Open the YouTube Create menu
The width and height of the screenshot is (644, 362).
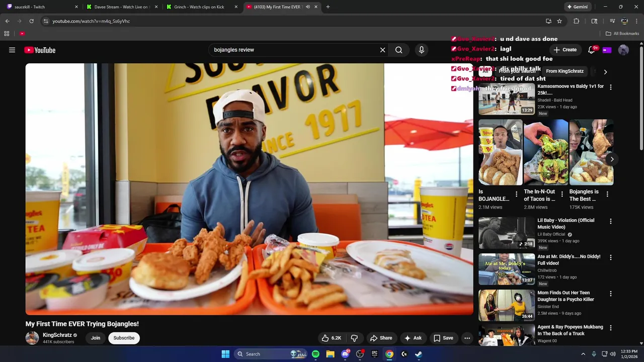point(565,50)
